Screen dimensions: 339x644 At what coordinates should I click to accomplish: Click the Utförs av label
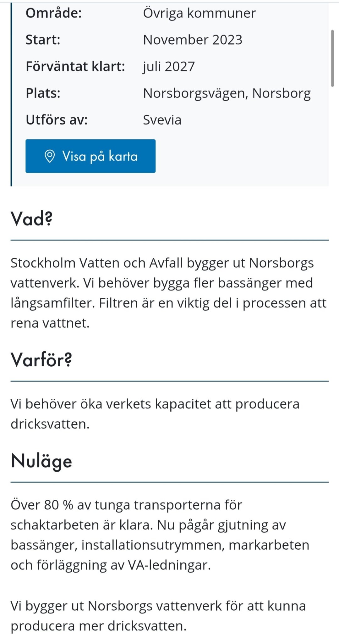tap(57, 120)
